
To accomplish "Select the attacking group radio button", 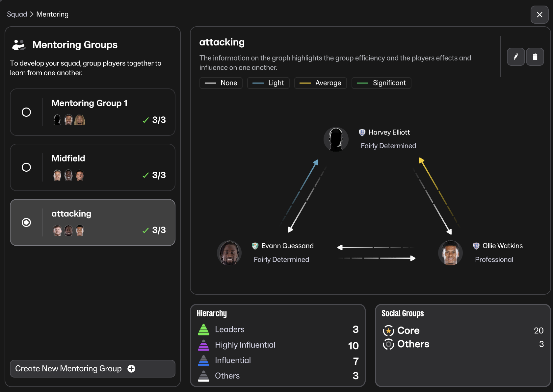I will (x=26, y=223).
